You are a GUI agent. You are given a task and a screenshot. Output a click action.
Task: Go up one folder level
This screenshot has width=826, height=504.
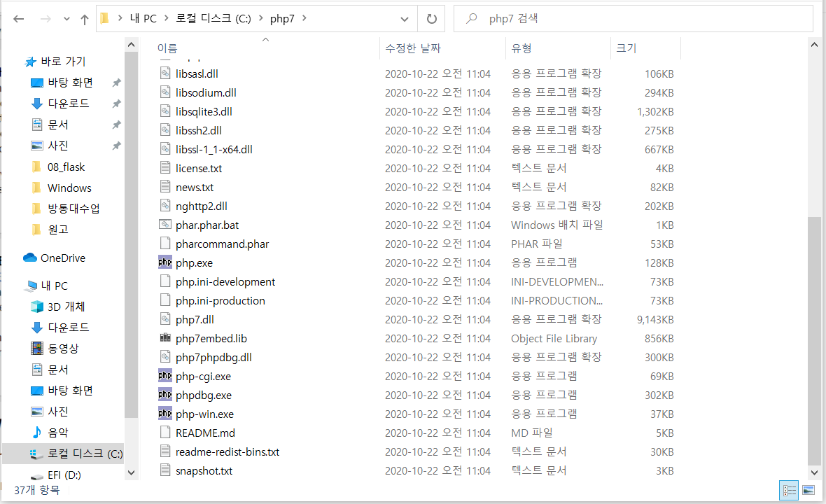(84, 20)
